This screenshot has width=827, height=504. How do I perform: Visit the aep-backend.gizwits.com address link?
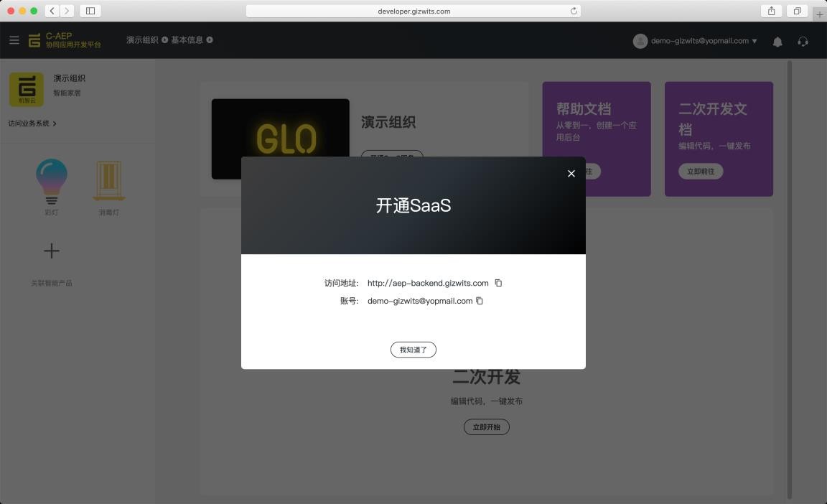coord(428,283)
